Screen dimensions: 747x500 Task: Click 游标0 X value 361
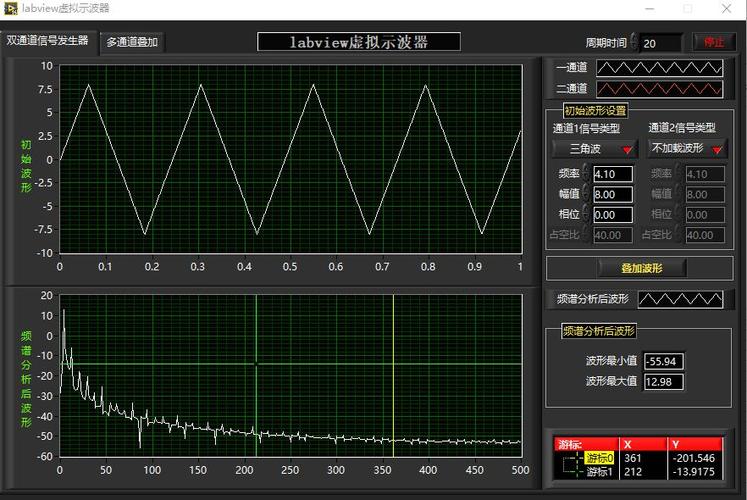coord(633,458)
